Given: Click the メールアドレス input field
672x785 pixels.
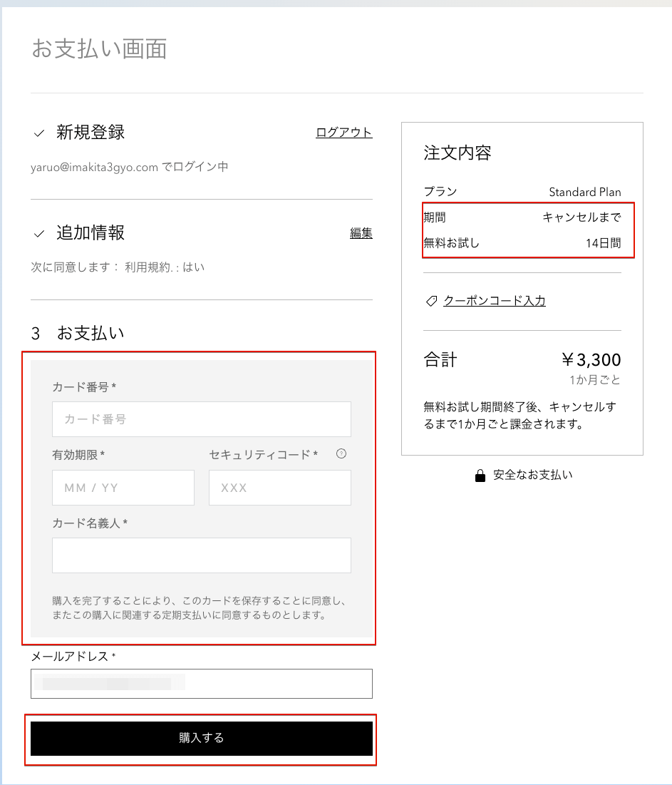Looking at the screenshot, I should (x=201, y=684).
